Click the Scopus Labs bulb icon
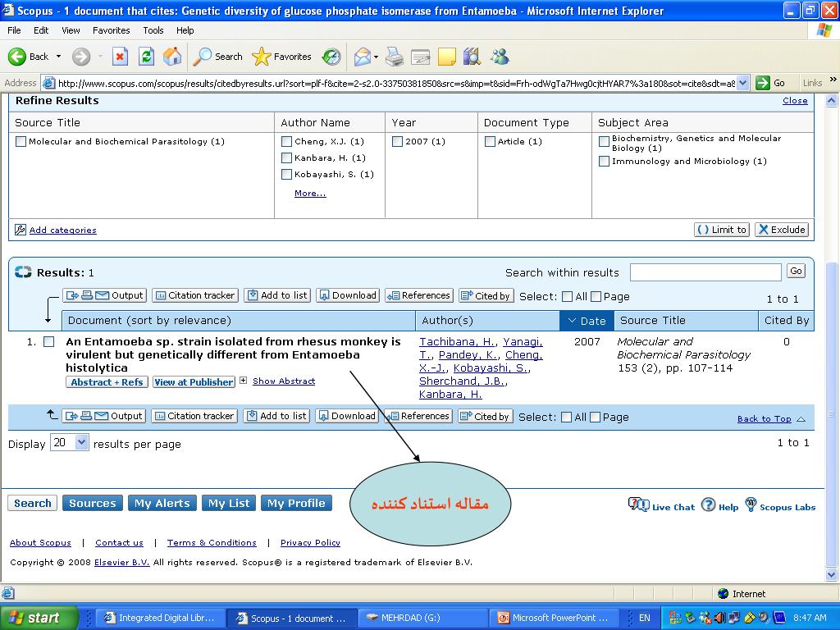The image size is (840, 630). (751, 504)
